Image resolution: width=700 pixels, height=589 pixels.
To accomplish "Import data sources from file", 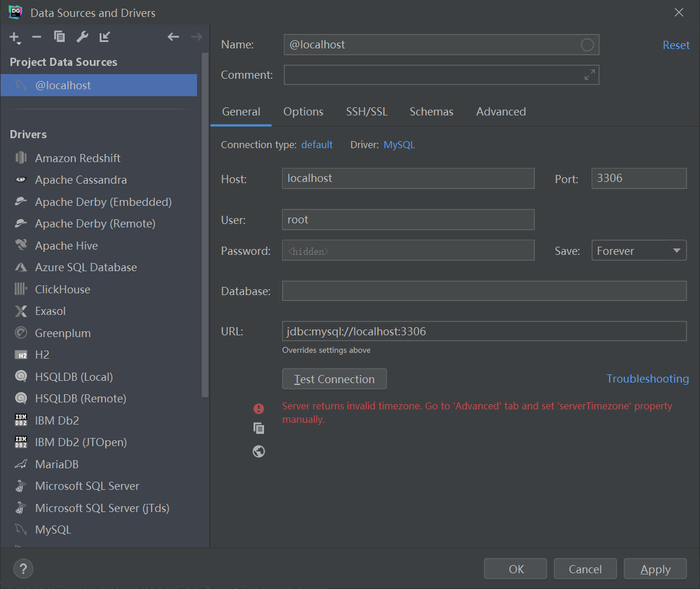I will tap(105, 37).
